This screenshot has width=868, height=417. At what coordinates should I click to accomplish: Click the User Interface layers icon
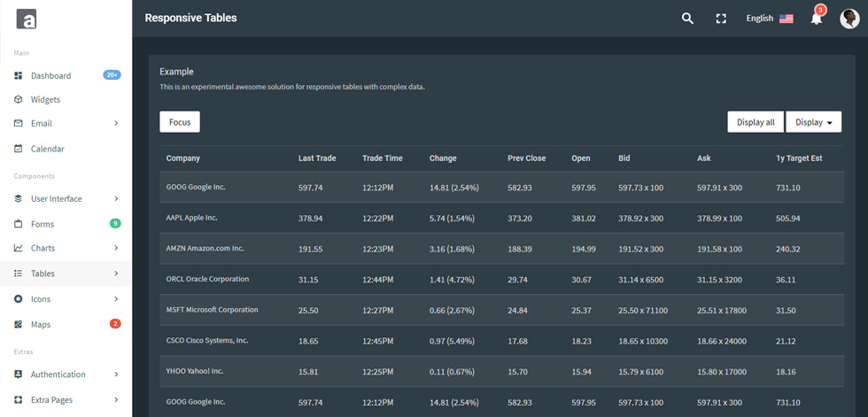19,198
